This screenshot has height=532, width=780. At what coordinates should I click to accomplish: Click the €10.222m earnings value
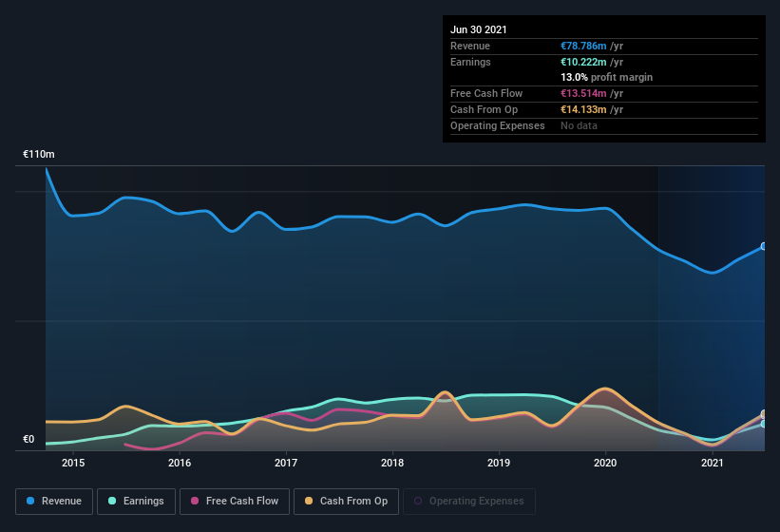point(583,62)
